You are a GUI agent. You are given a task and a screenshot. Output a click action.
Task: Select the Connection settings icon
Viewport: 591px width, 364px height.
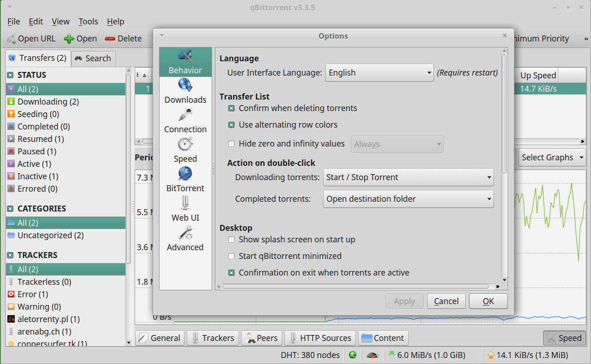(185, 121)
